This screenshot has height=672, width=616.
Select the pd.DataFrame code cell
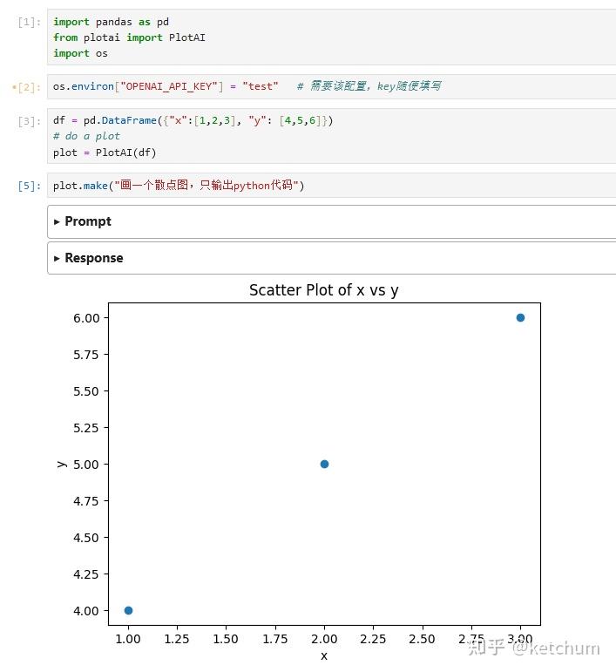(332, 136)
